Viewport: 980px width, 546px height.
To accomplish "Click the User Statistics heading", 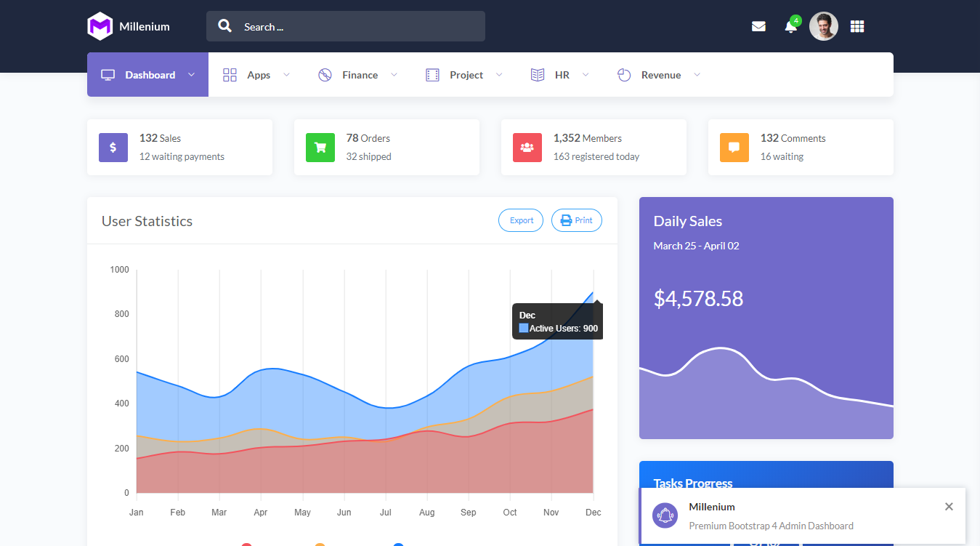I will click(147, 221).
